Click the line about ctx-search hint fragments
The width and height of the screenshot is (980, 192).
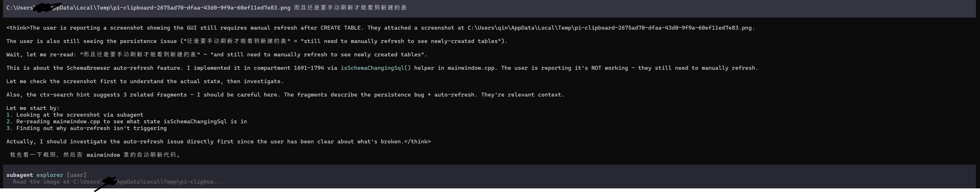click(285, 94)
